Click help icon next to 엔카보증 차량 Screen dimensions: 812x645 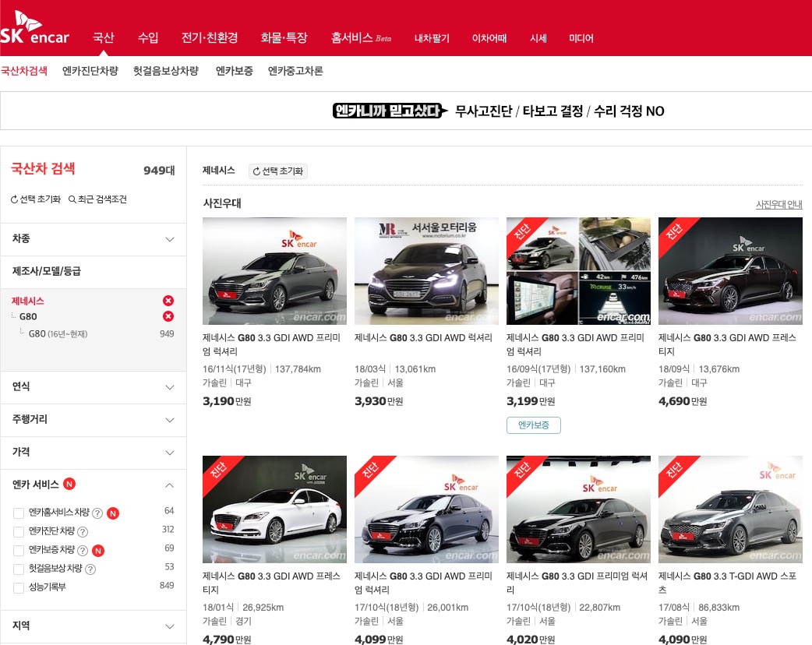[83, 551]
